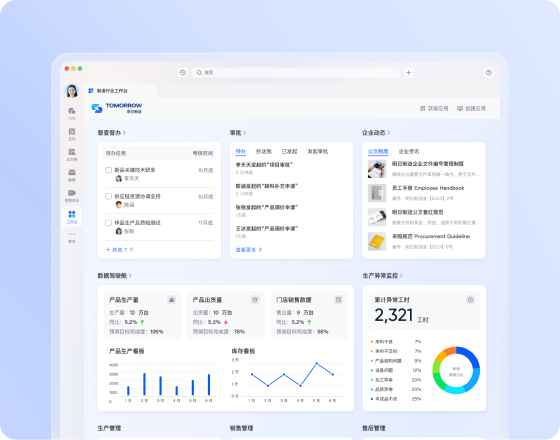The width and height of the screenshot is (560, 440).
Task: Click the three-dots More icon in sidebar
Action: tap(72, 234)
